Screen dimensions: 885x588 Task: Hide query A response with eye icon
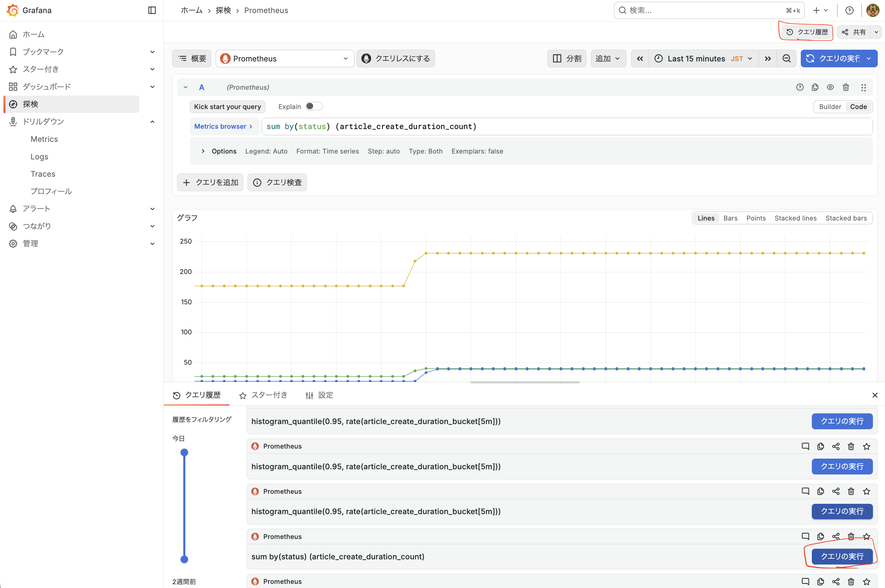point(830,87)
